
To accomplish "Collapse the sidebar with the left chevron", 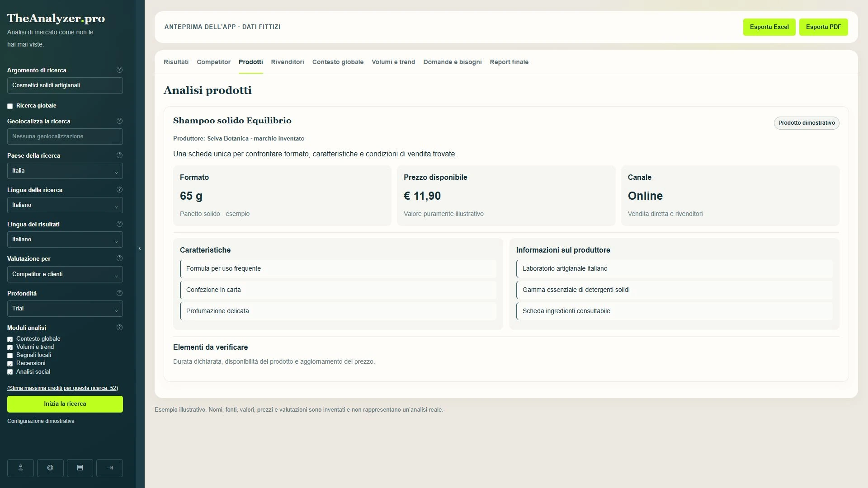I will [x=140, y=249].
